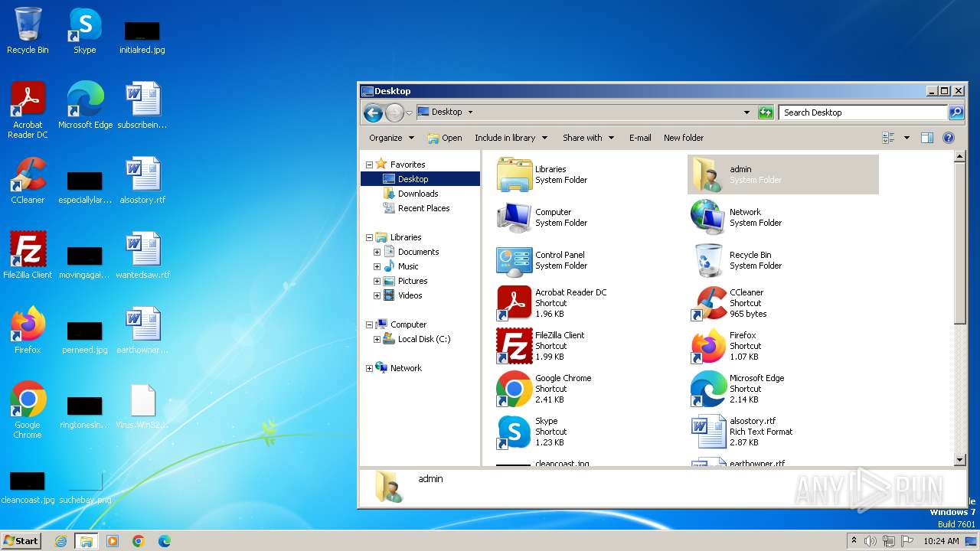This screenshot has height=551, width=980.
Task: Expand the Local Disk (C:) node
Action: (377, 339)
